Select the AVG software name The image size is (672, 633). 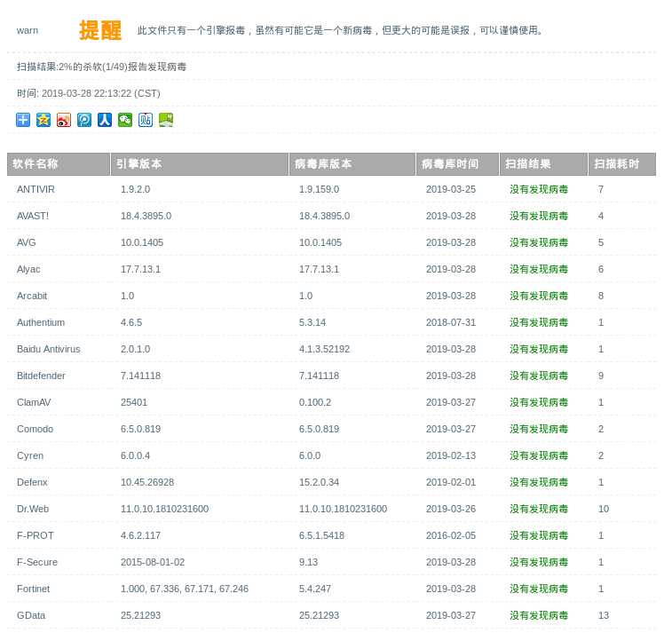coord(26,242)
